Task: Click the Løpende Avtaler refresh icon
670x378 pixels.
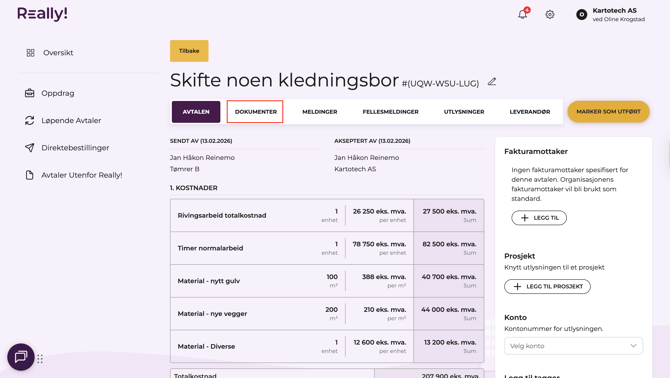Action: click(x=29, y=120)
